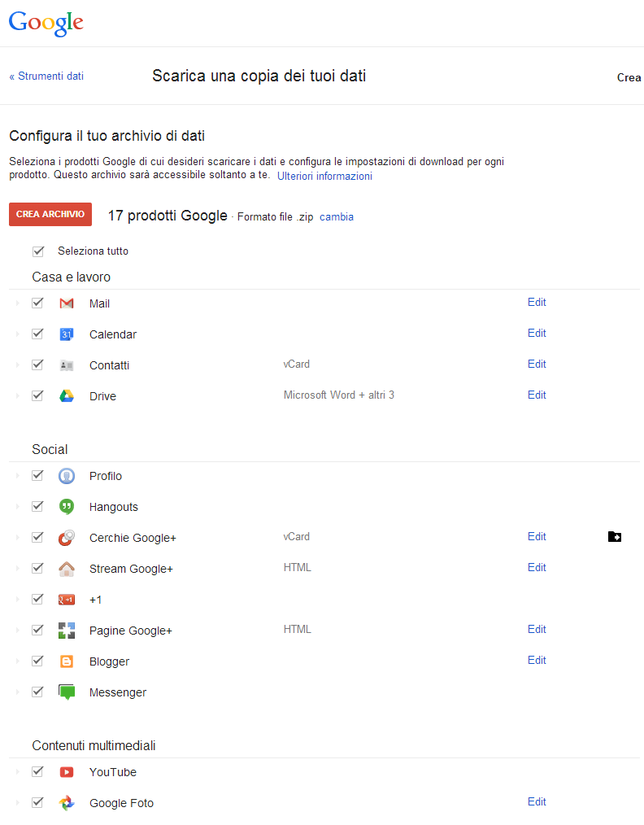Click the +1 product icon
The height and width of the screenshot is (825, 644).
pyautogui.click(x=66, y=600)
